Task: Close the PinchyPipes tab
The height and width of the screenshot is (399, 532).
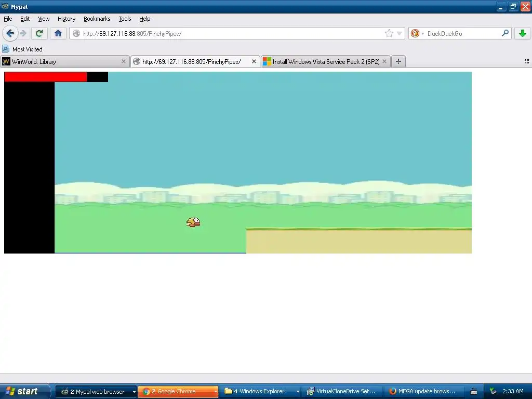Action: point(254,61)
